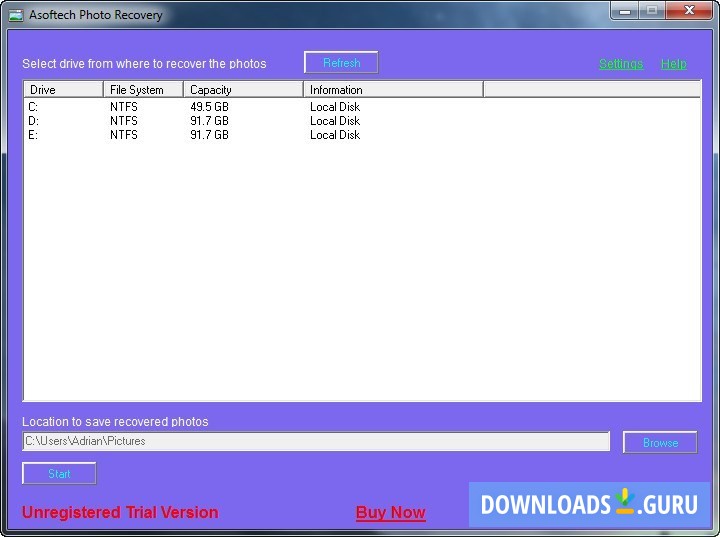720x537 pixels.
Task: Sort by the Drive column header
Action: (63, 90)
